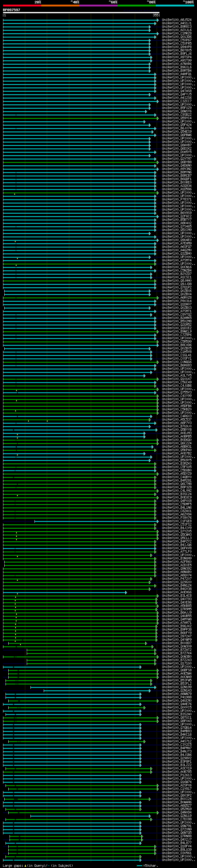The image size is (197, 868).
Task: Select label UniRef100_Q2VTM7
Action: click(177, 159)
